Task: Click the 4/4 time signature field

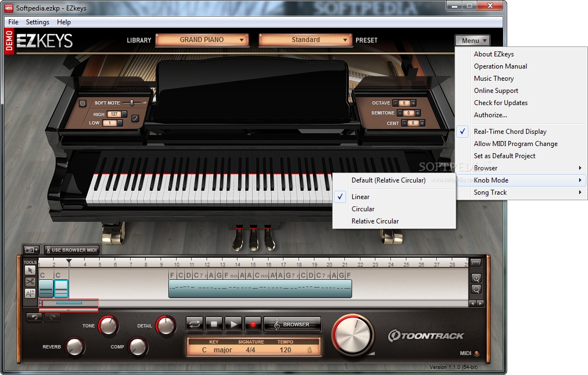Action: (250, 350)
